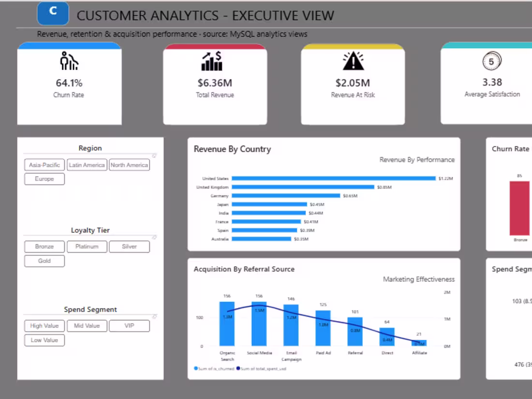The width and height of the screenshot is (532, 399).
Task: Click the Churn Rate person icon
Action: pyautogui.click(x=69, y=61)
